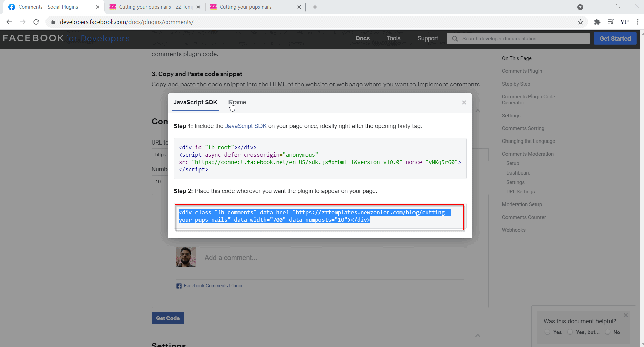Switch to the IFrame tab
The height and width of the screenshot is (347, 644).
pyautogui.click(x=237, y=102)
